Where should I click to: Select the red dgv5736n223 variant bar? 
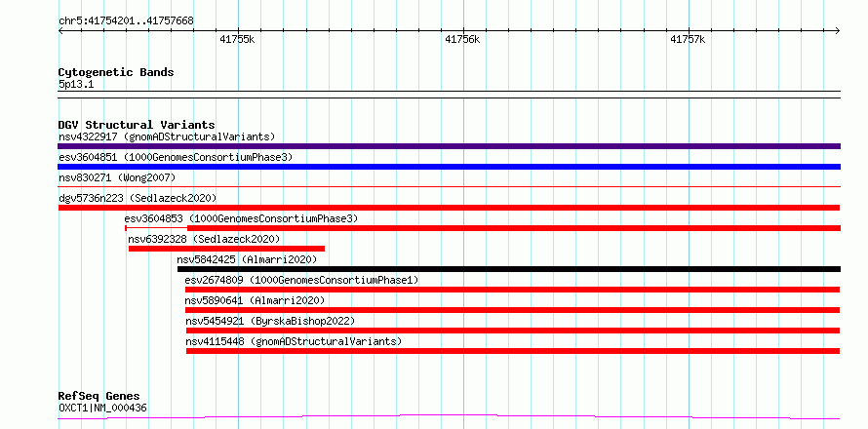tap(449, 208)
